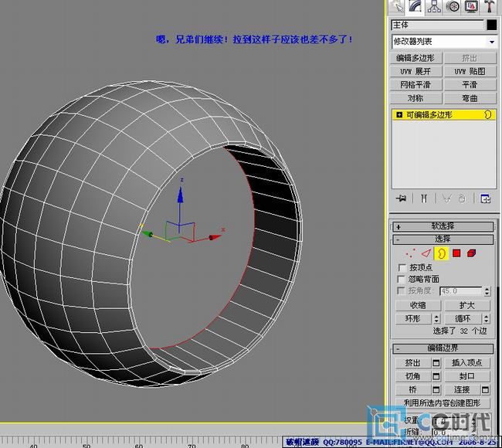Apply the UVW 展开 modifier
This screenshot has height=448, width=502.
pos(416,71)
